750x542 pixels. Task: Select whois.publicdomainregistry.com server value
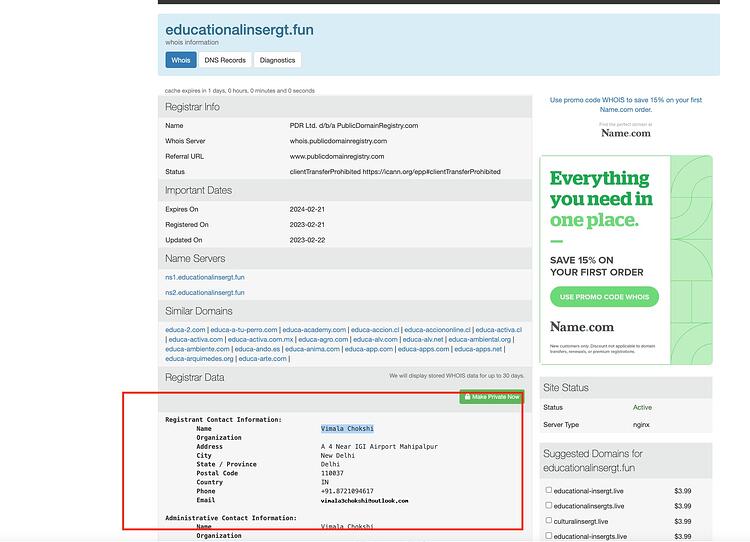point(338,141)
